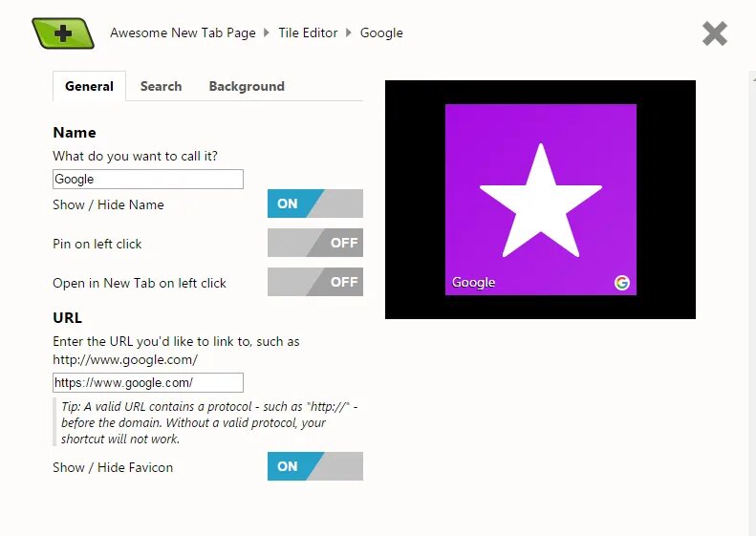The image size is (756, 536).
Task: Click the 'URL' section heading
Action: tap(68, 317)
